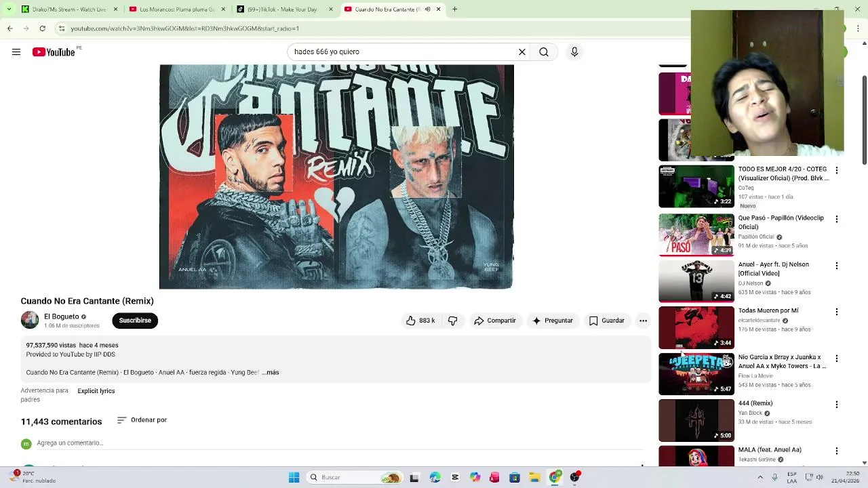Viewport: 868px width, 488px height.
Task: Show hidden system tray icons
Action: (x=760, y=477)
